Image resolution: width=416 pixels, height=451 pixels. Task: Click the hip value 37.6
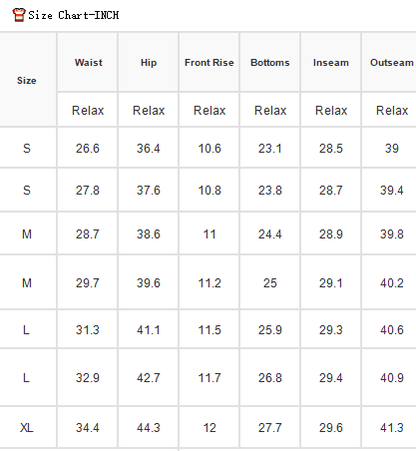[148, 190]
